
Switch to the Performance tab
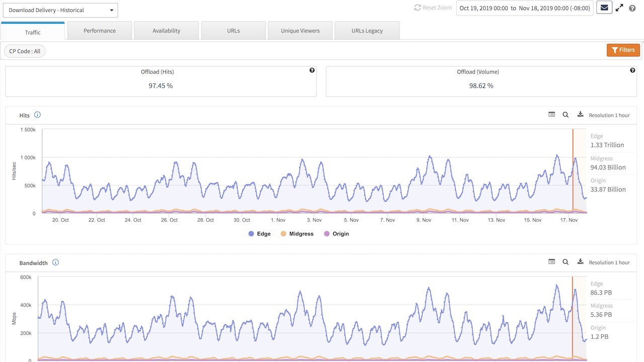100,31
